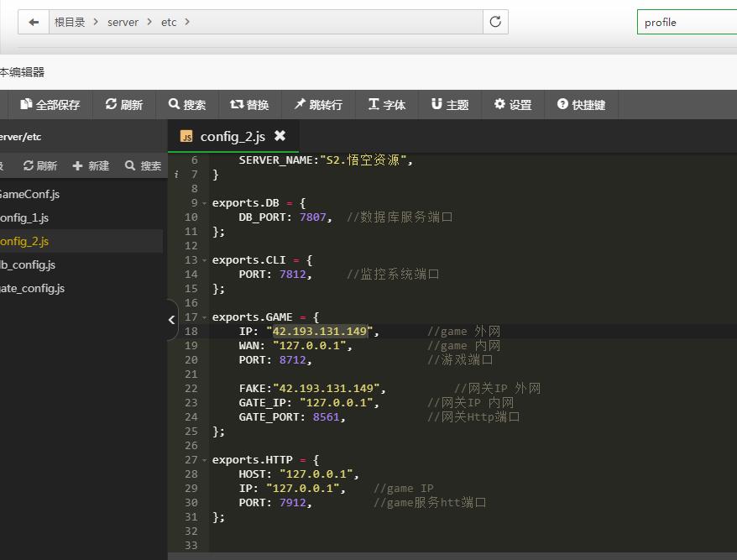Click the back arrow navigation button

click(33, 23)
